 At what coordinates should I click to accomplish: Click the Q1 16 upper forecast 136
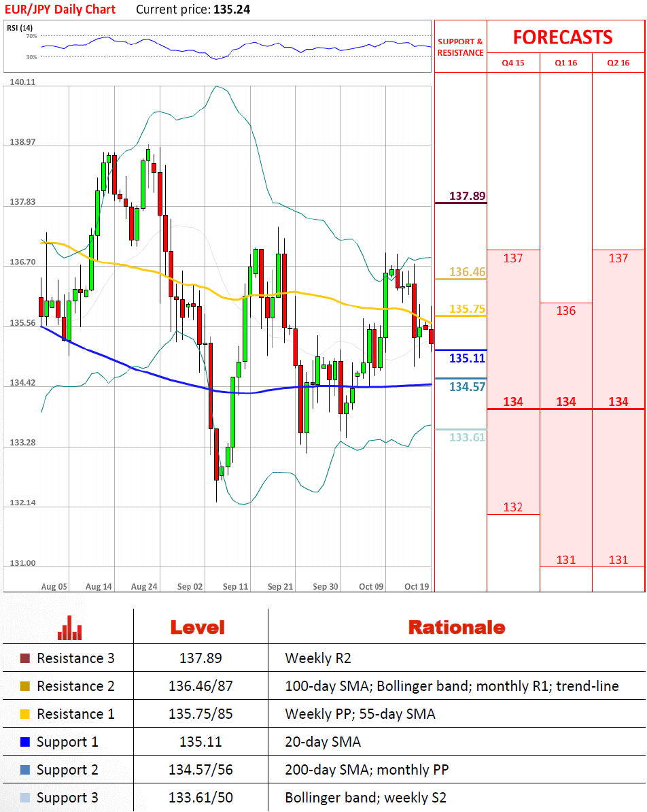coord(565,311)
